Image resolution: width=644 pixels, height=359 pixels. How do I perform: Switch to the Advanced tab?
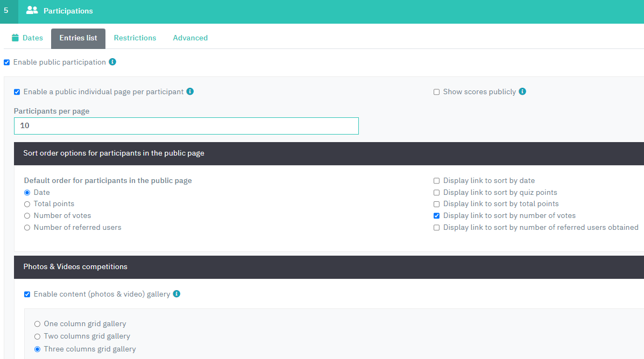click(x=190, y=38)
